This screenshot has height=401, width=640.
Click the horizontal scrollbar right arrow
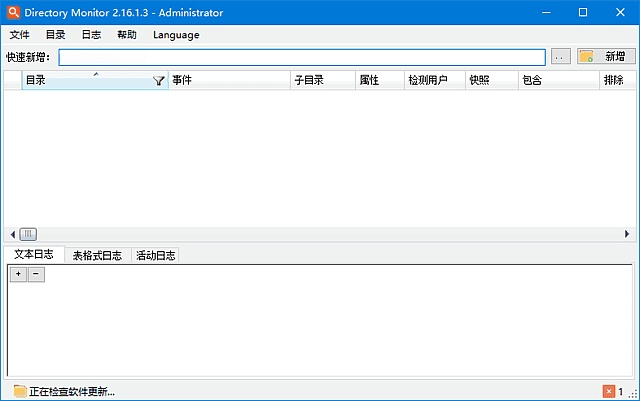(627, 234)
